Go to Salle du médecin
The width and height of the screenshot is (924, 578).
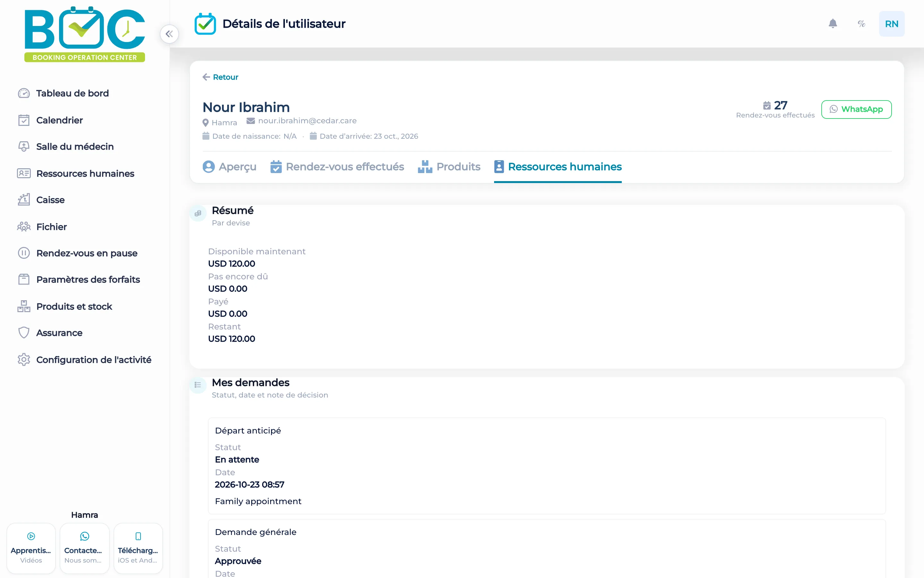coord(65,146)
